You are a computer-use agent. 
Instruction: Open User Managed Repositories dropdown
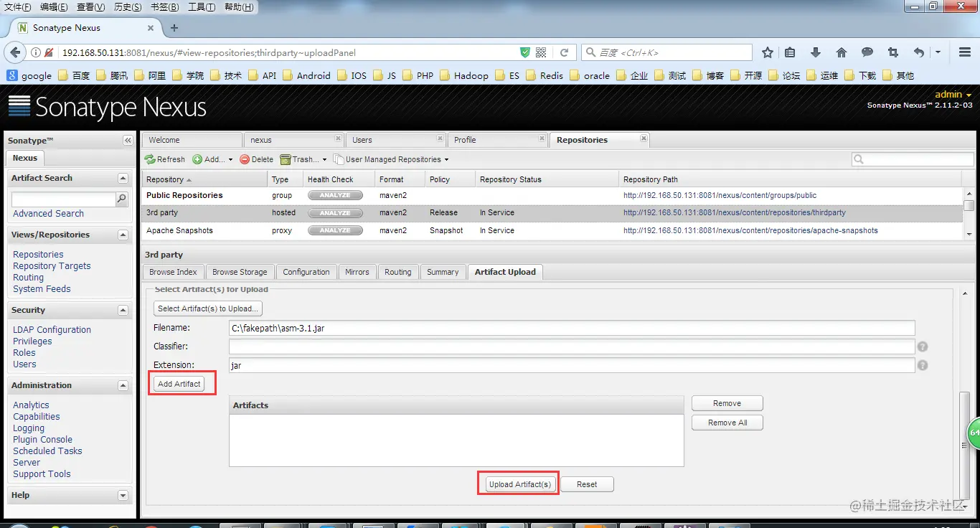391,159
